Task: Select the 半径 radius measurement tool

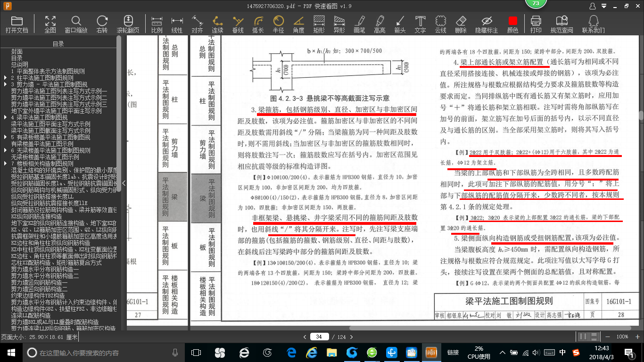Action: (x=278, y=24)
